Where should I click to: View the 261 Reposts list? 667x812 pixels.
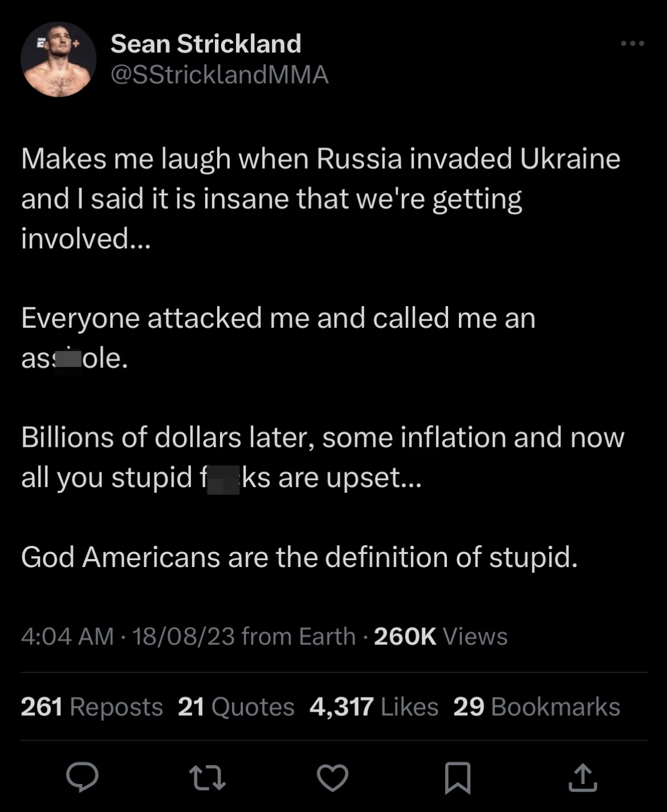click(x=92, y=707)
